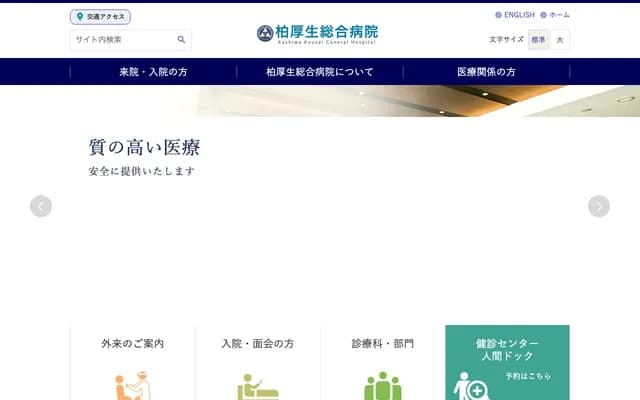Click the search magnifier icon
This screenshot has width=640, height=400.
[181, 40]
